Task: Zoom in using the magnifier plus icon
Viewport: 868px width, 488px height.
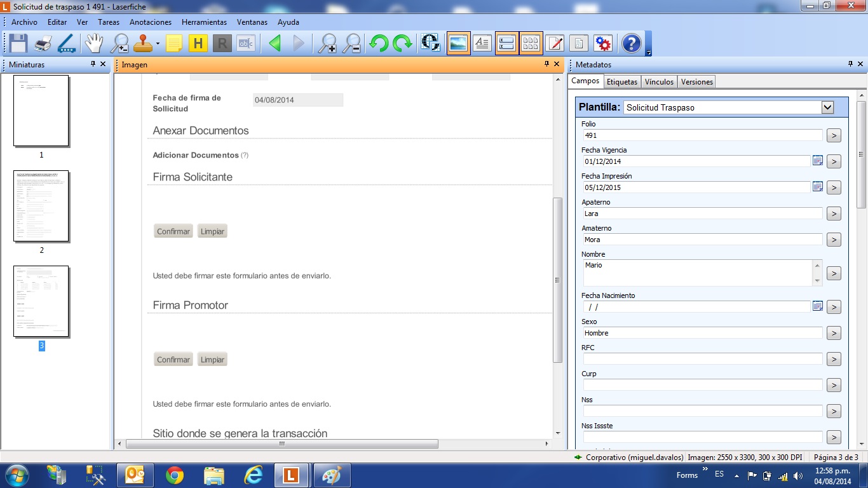Action: (x=327, y=43)
